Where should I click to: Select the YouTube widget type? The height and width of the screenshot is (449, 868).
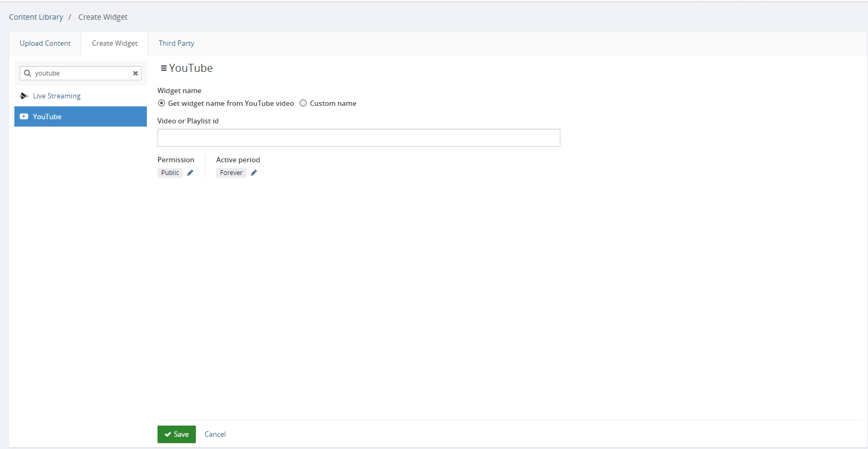tap(80, 117)
